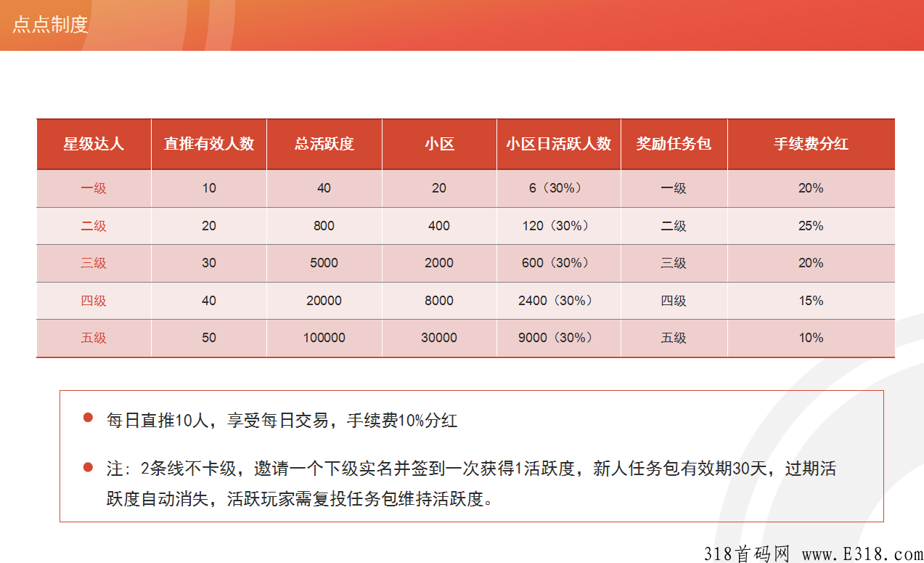Click the '奖励任务包' column header
This screenshot has height=563, width=924.
click(x=674, y=144)
